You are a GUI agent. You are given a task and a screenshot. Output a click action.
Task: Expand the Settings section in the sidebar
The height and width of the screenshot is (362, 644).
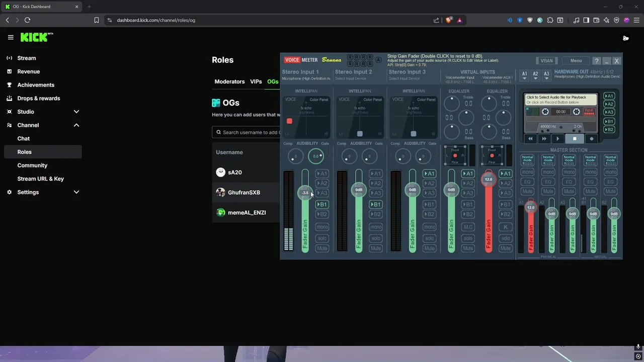pyautogui.click(x=76, y=192)
